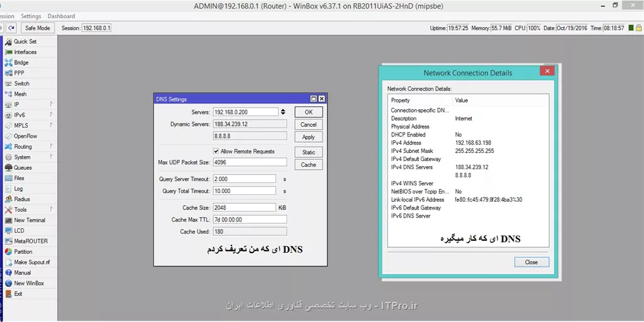Open the Bridge icon in sidebar

(8, 62)
